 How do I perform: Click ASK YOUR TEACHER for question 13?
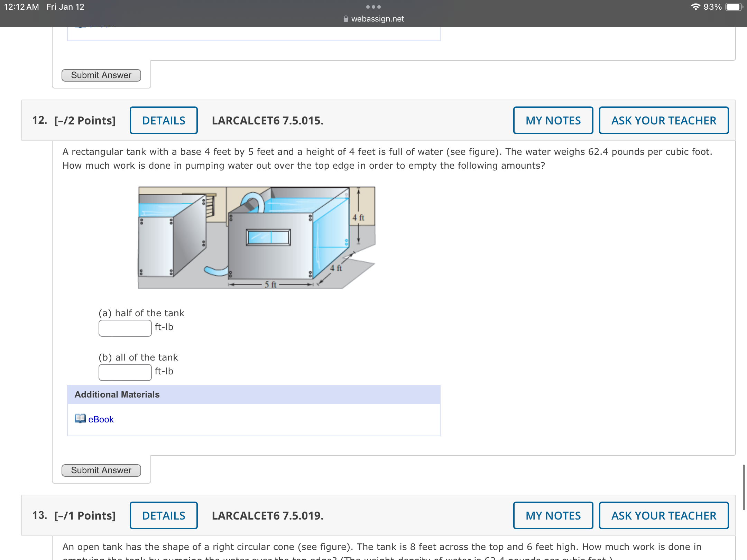click(x=663, y=515)
